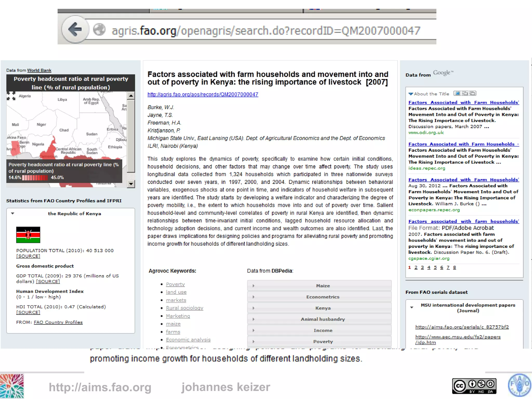Click the browser back arrow button
Screen dimensions: 532x399
coord(75,29)
